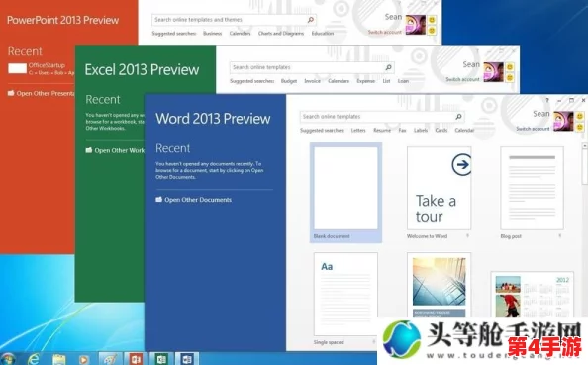This screenshot has width=588, height=365.
Task: Click the Word template list scrollbar thumb
Action: tap(585, 167)
